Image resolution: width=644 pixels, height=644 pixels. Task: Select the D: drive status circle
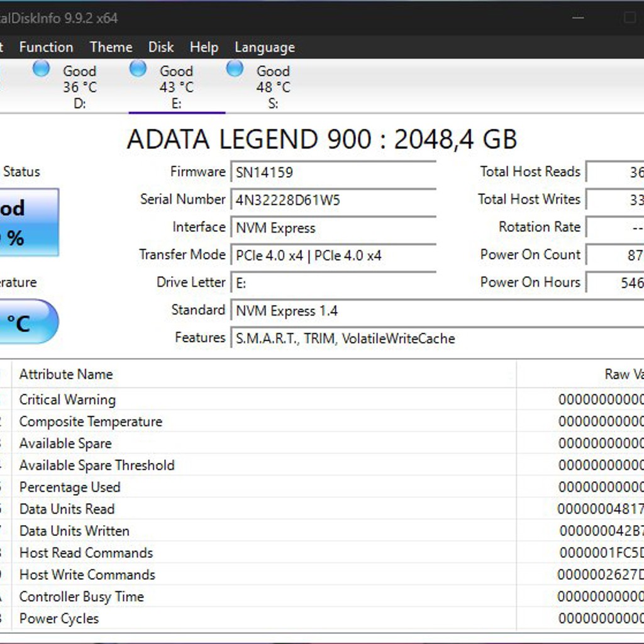coord(41,69)
